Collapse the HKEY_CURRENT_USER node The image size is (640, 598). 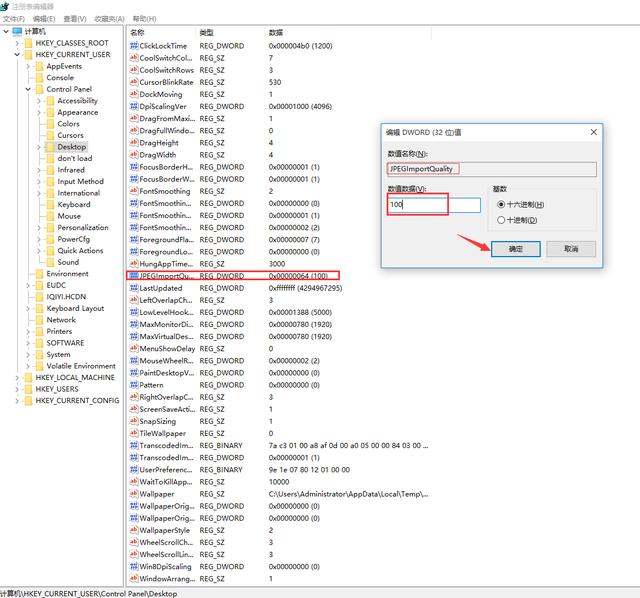coord(17,54)
